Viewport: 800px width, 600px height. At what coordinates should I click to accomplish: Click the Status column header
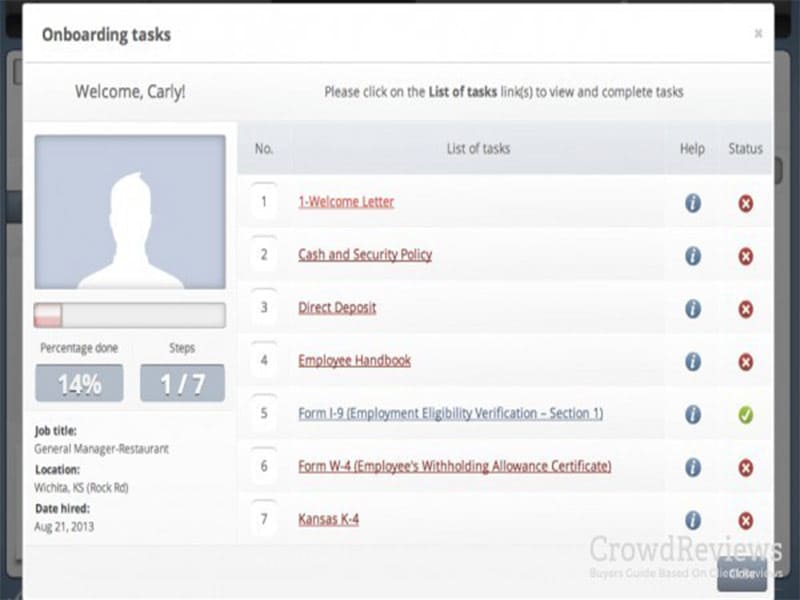click(745, 148)
